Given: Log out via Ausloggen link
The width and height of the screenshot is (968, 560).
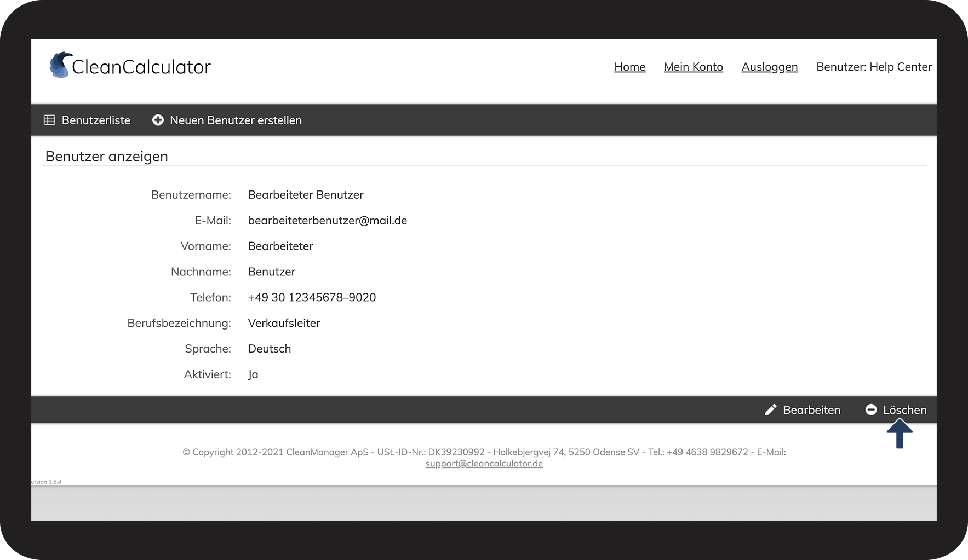Looking at the screenshot, I should coord(770,67).
